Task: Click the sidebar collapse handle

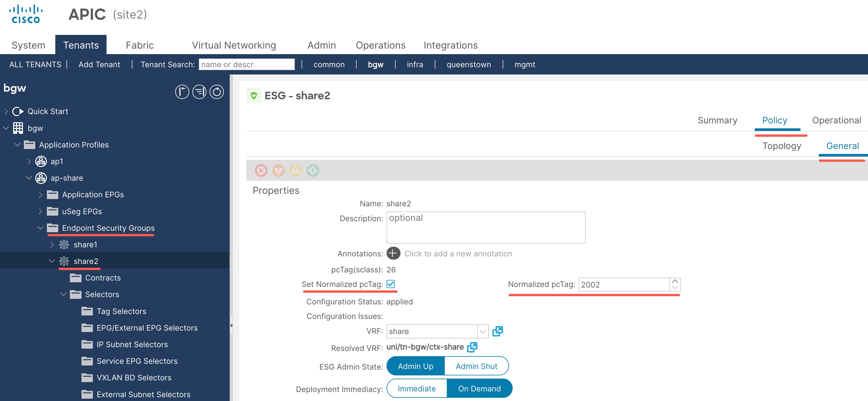Action: tap(231, 326)
